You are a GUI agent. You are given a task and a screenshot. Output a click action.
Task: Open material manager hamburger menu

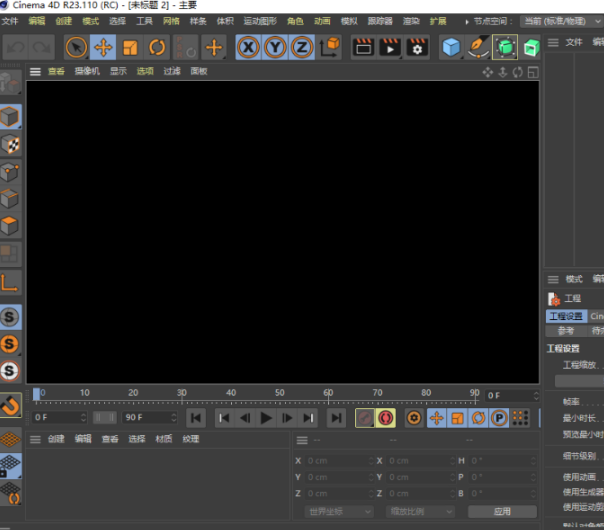click(x=35, y=439)
